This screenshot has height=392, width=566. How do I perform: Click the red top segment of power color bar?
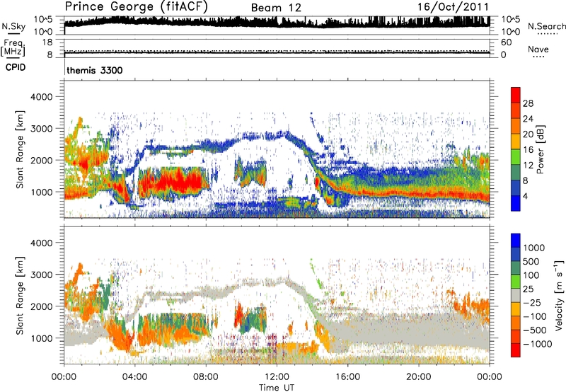point(516,95)
